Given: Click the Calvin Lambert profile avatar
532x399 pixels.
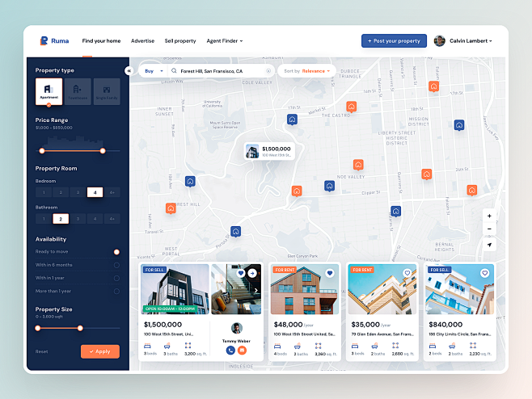Looking at the screenshot, I should (x=439, y=40).
